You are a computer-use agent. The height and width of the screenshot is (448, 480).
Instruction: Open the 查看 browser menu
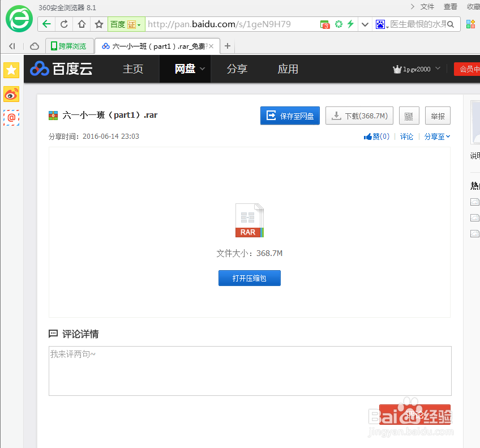451,6
